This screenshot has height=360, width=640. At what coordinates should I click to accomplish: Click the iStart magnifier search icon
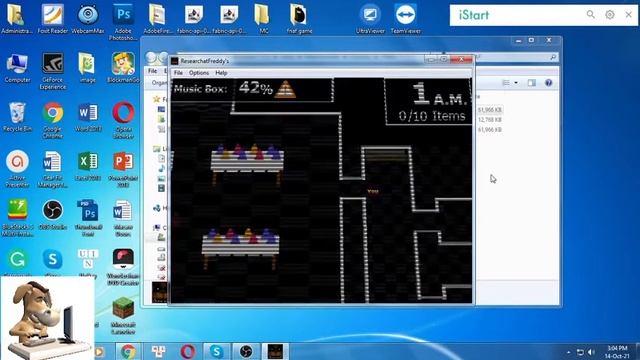pos(591,15)
